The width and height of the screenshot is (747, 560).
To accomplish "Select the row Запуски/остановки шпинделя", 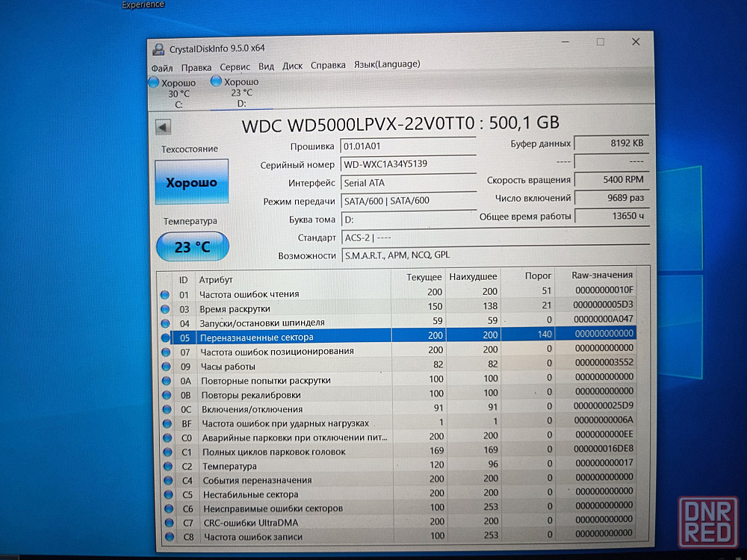I will 398,321.
